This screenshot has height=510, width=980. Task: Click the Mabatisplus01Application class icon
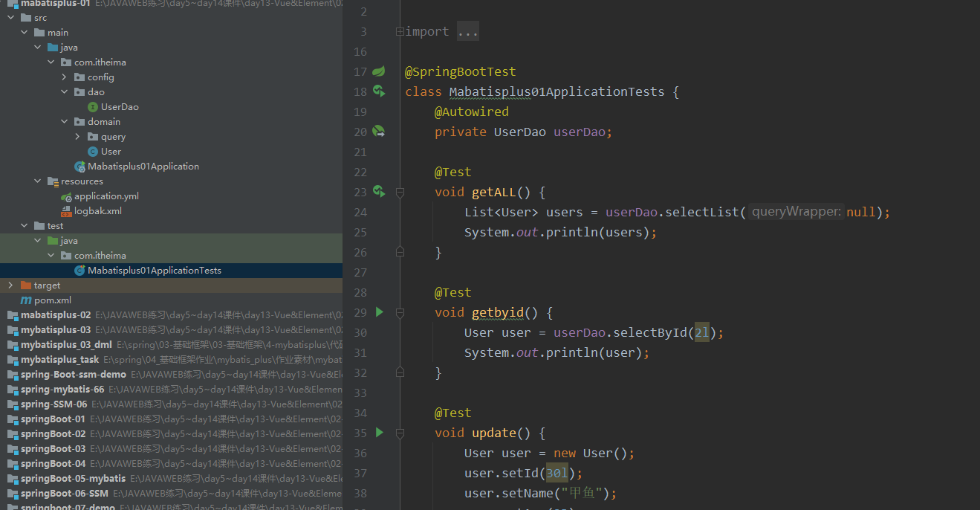coord(79,167)
